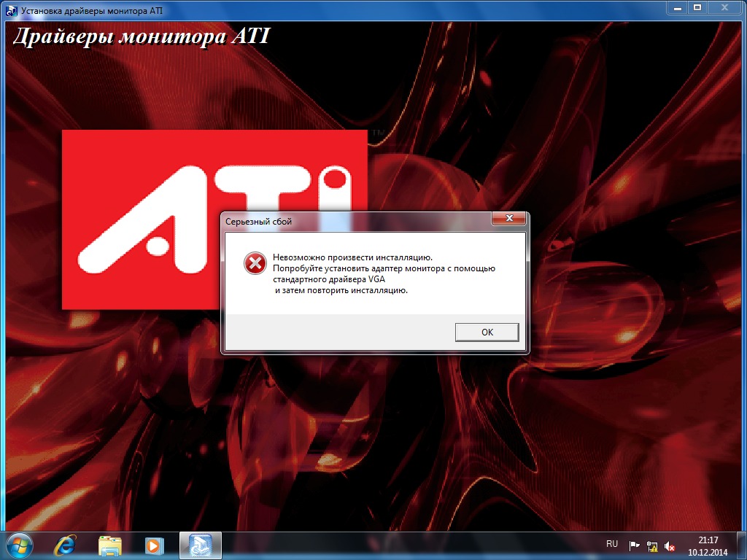Launch Internet Explorer from the taskbar
The width and height of the screenshot is (747, 560).
[x=65, y=545]
